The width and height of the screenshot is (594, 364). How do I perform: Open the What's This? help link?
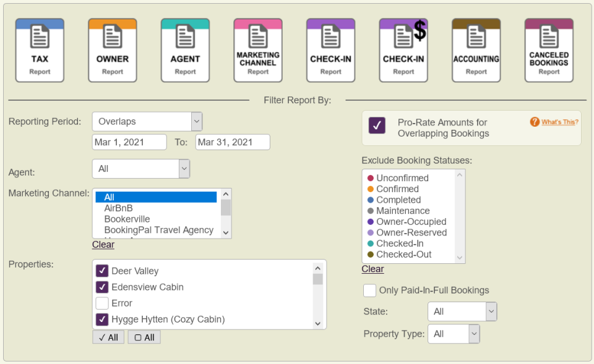[559, 122]
